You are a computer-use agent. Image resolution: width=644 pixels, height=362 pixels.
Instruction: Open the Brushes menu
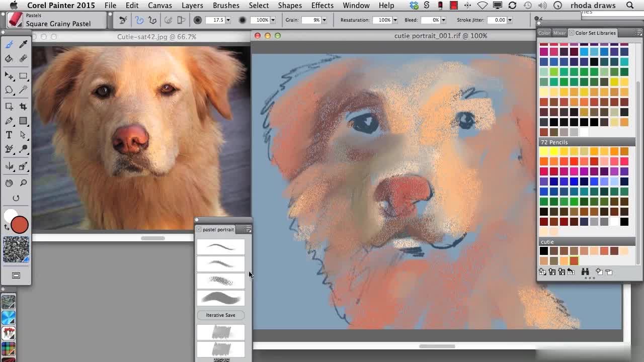click(226, 6)
